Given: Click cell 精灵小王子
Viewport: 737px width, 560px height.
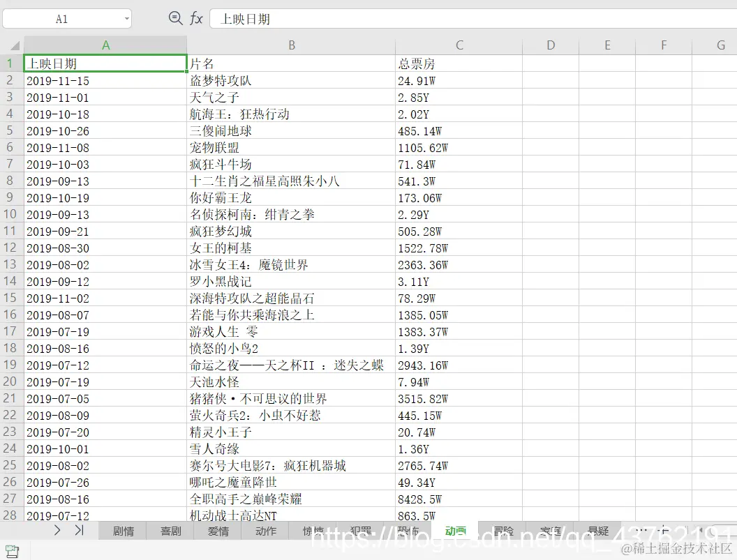Looking at the screenshot, I should (292, 432).
